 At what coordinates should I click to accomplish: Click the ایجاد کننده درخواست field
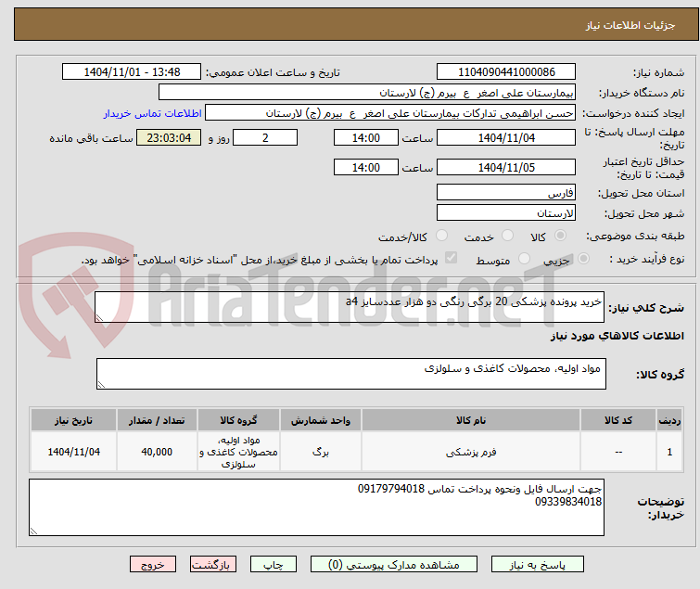390,113
